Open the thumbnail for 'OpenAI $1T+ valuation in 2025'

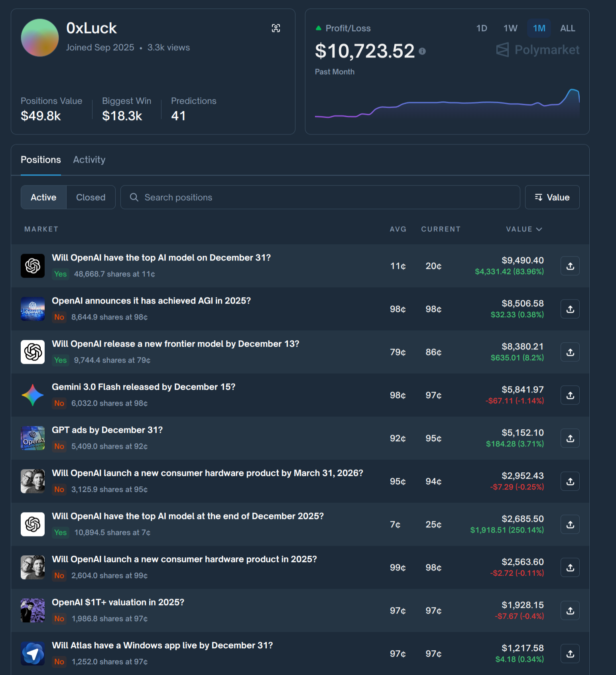coord(33,610)
